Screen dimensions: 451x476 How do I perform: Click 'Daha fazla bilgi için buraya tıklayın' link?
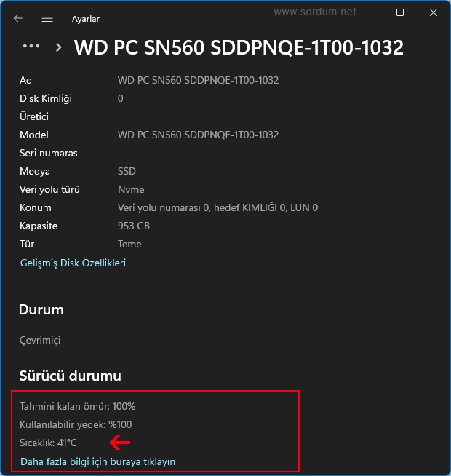[x=97, y=461]
